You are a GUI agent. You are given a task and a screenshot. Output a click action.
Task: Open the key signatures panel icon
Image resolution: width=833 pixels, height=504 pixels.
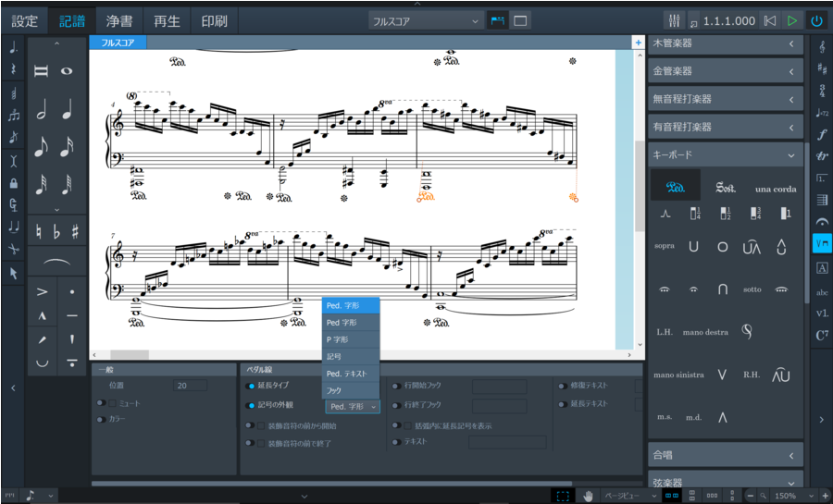click(822, 68)
